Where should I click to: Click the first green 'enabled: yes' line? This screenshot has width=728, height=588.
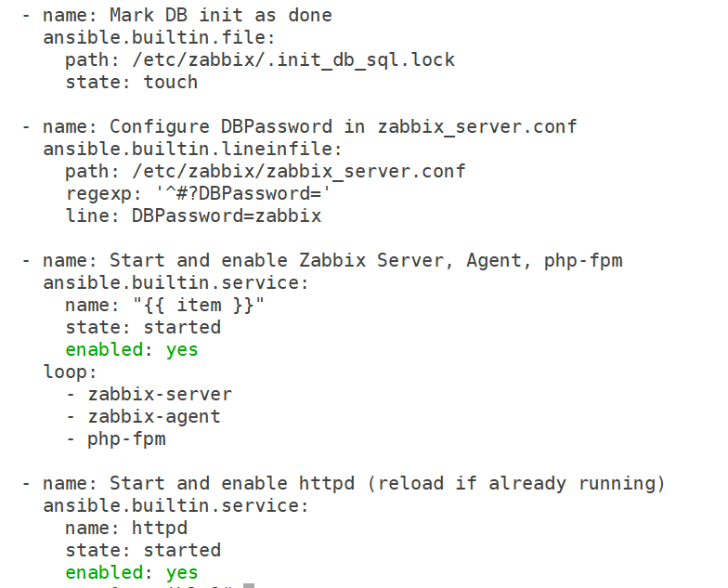132,349
